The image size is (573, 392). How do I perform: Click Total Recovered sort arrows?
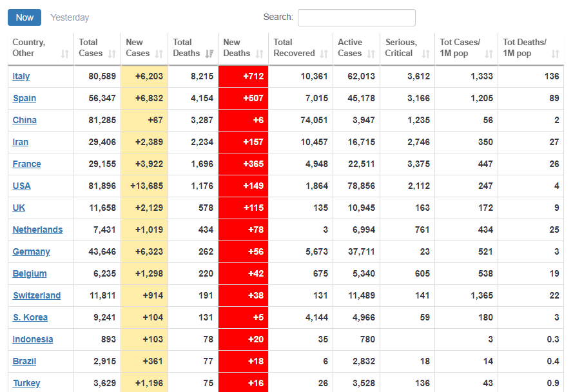click(324, 54)
